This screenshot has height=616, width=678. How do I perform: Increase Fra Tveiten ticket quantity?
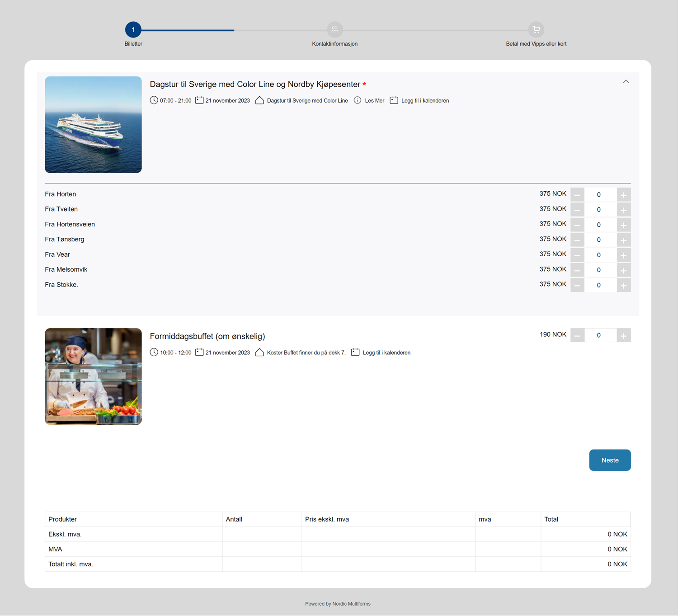[x=624, y=210]
